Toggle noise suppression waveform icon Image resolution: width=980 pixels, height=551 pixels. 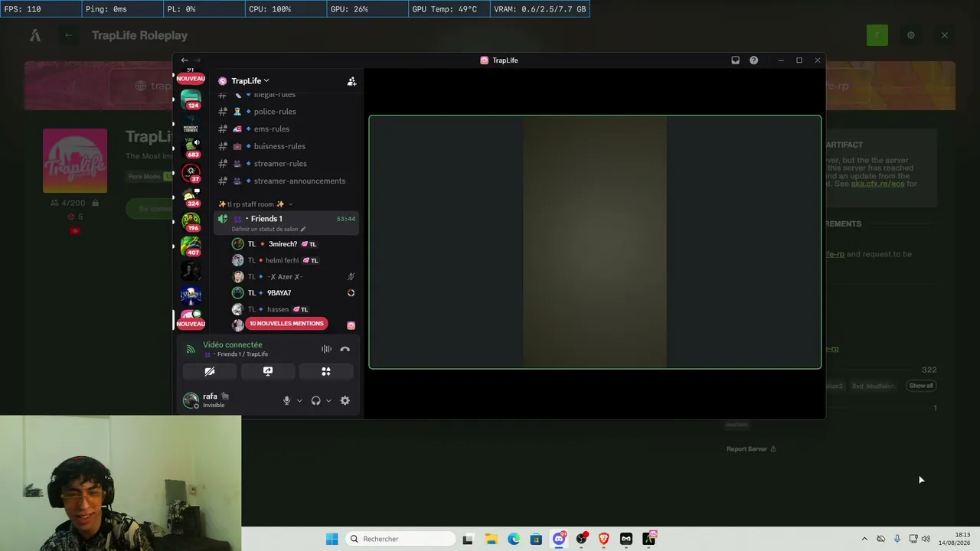(x=326, y=350)
